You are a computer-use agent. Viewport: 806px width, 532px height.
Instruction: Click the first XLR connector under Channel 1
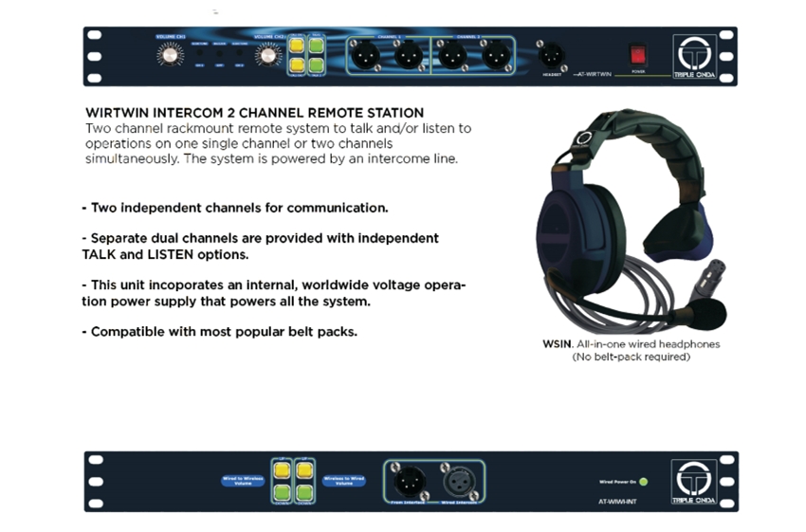tap(365, 56)
